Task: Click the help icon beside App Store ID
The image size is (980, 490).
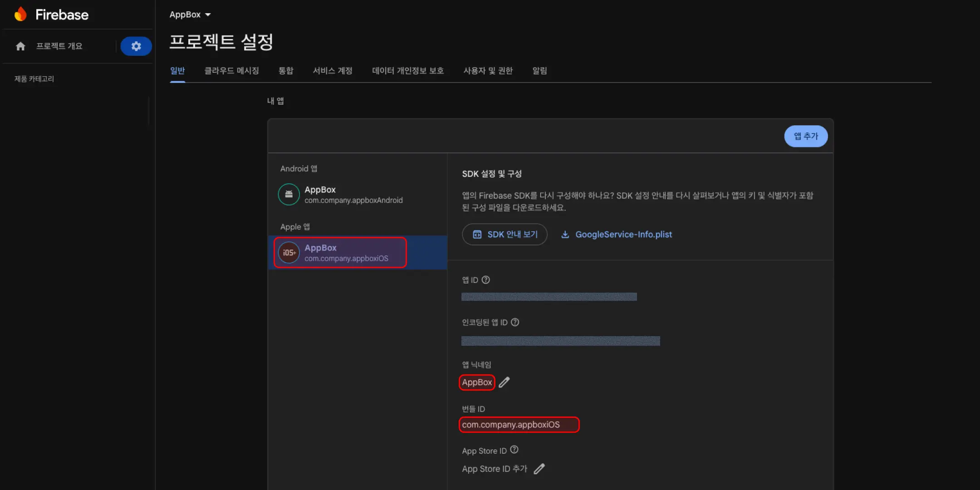Action: point(514,450)
